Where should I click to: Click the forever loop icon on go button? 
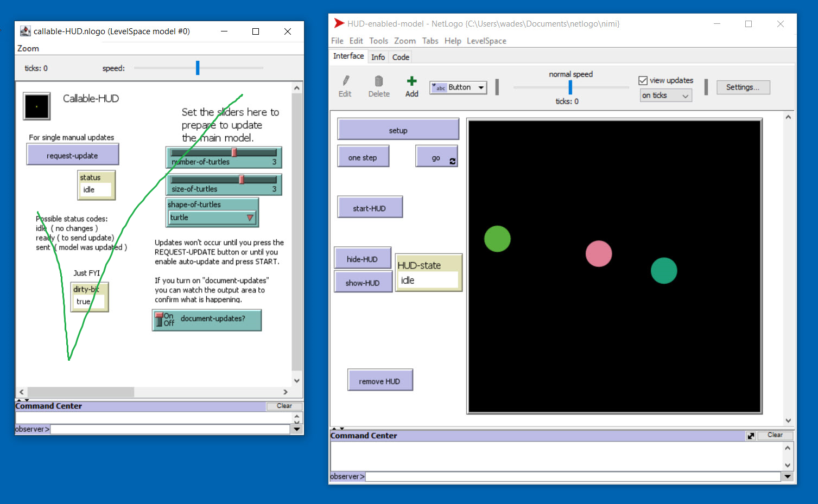pos(452,161)
